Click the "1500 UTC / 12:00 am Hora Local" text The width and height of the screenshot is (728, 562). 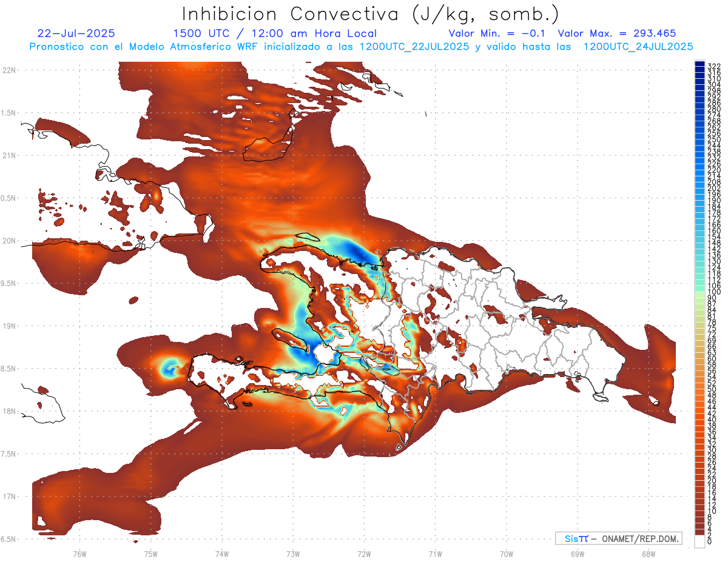(x=275, y=33)
